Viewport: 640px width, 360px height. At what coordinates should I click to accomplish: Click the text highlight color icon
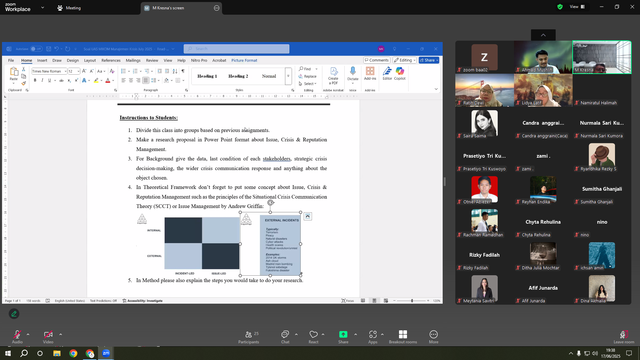96,81
